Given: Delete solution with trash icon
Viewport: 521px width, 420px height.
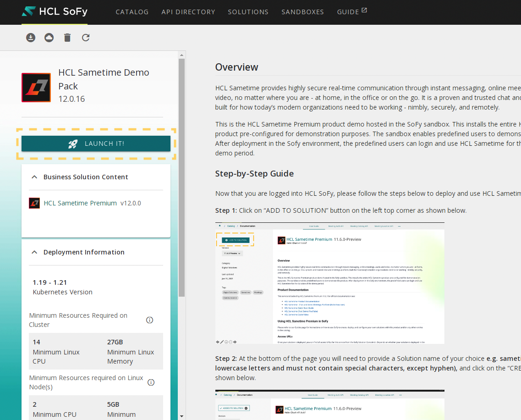Looking at the screenshot, I should [67, 38].
